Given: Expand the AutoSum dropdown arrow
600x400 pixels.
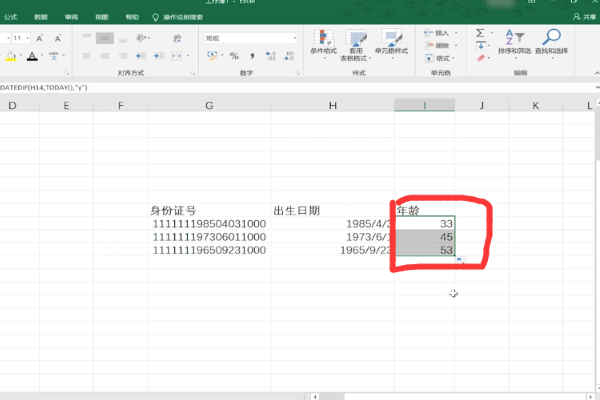Looking at the screenshot, I should pyautogui.click(x=492, y=33).
